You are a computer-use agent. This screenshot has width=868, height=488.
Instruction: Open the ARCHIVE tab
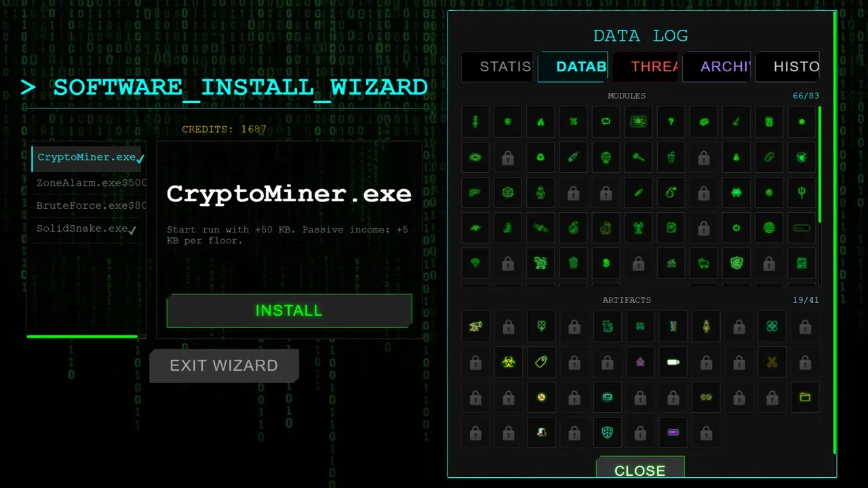pos(717,66)
